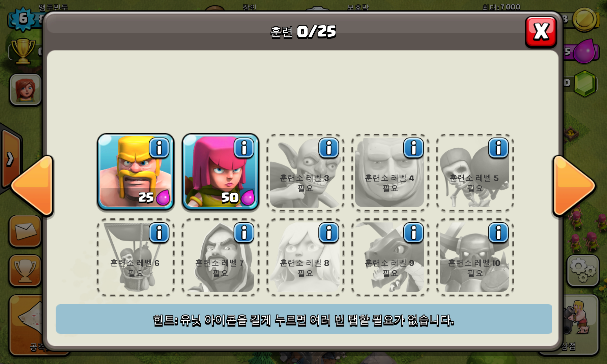Go to previous barracks with left arrow

click(x=32, y=186)
